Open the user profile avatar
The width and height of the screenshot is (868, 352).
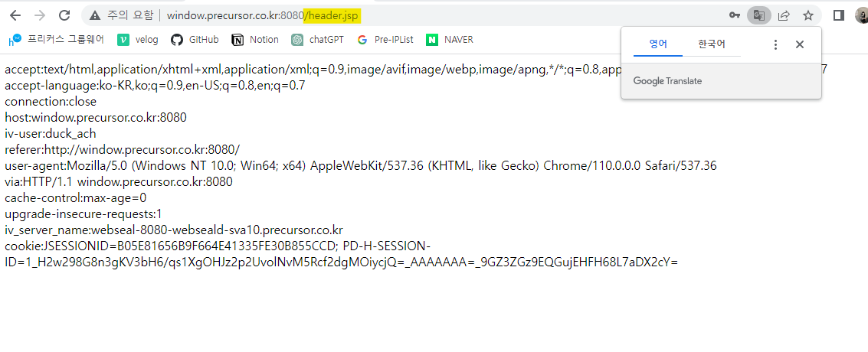click(x=863, y=15)
